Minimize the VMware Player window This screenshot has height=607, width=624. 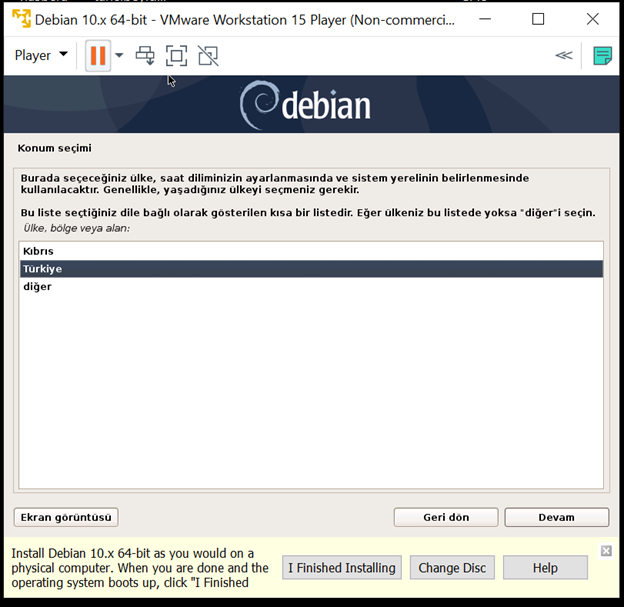485,19
